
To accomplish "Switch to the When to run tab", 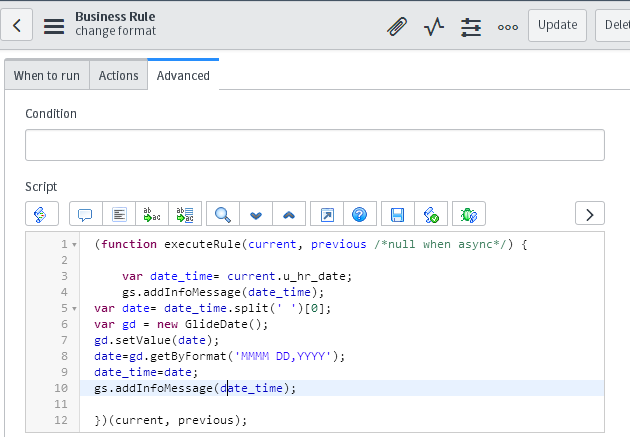I will tap(47, 76).
